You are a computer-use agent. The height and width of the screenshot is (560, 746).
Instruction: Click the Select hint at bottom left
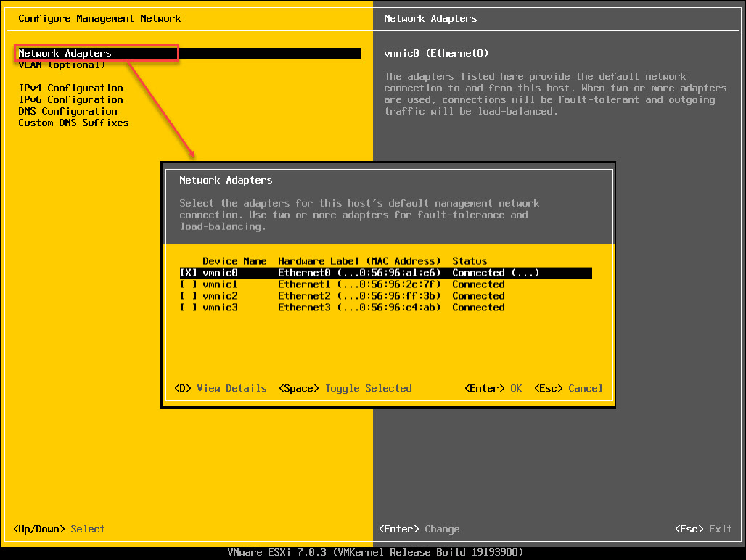coord(88,529)
